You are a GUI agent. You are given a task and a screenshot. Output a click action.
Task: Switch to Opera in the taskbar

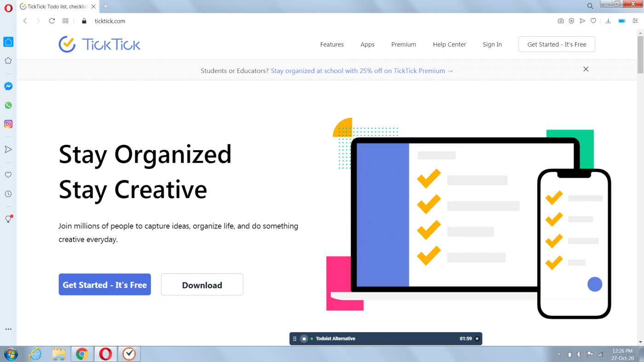106,354
